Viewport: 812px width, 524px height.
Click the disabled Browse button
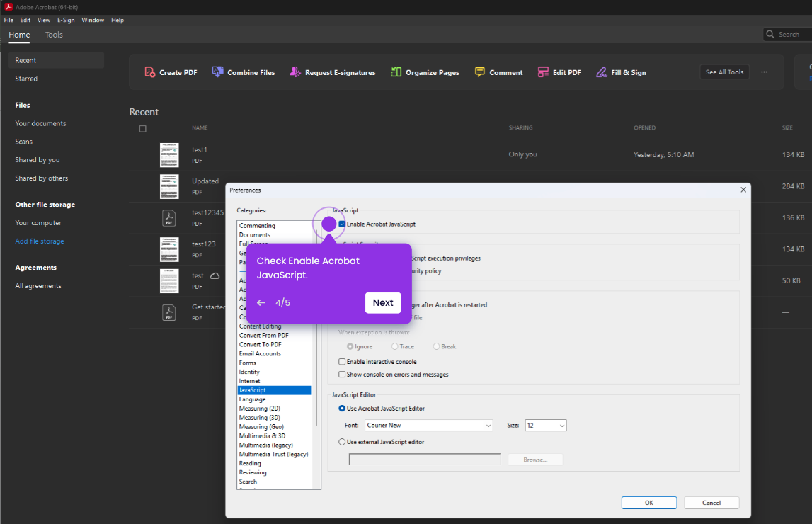coord(535,460)
